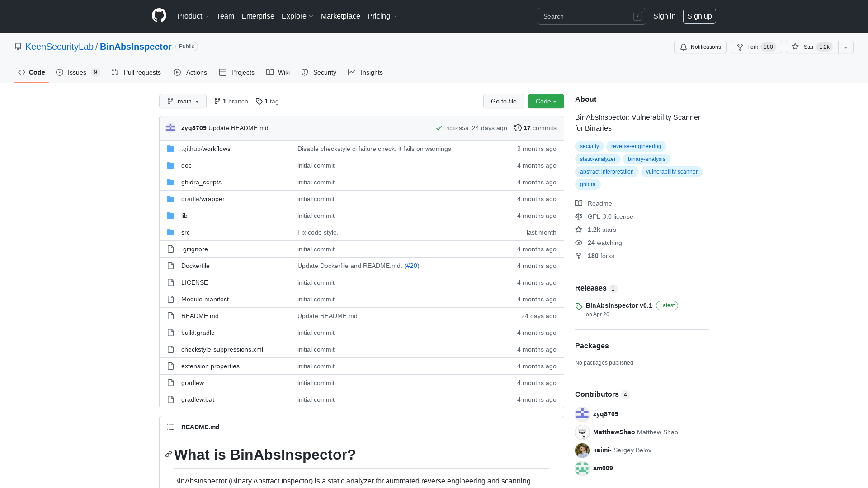Click the Notifications button
This screenshot has height=488, width=868.
pos(700,47)
